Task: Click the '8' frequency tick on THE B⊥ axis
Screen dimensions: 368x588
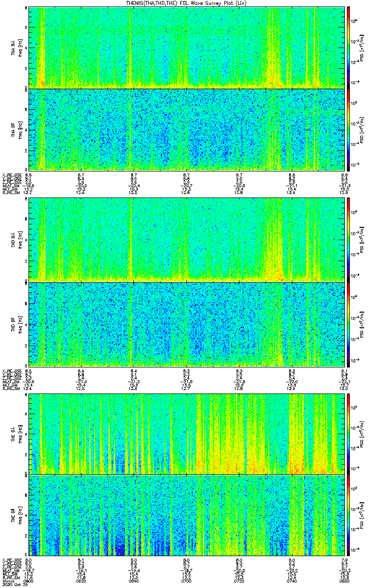Action: [26, 394]
